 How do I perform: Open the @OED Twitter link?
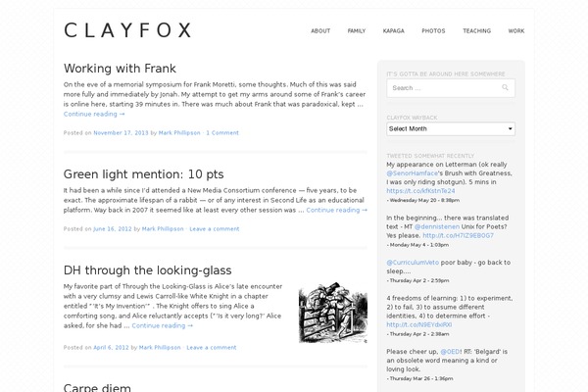point(450,352)
